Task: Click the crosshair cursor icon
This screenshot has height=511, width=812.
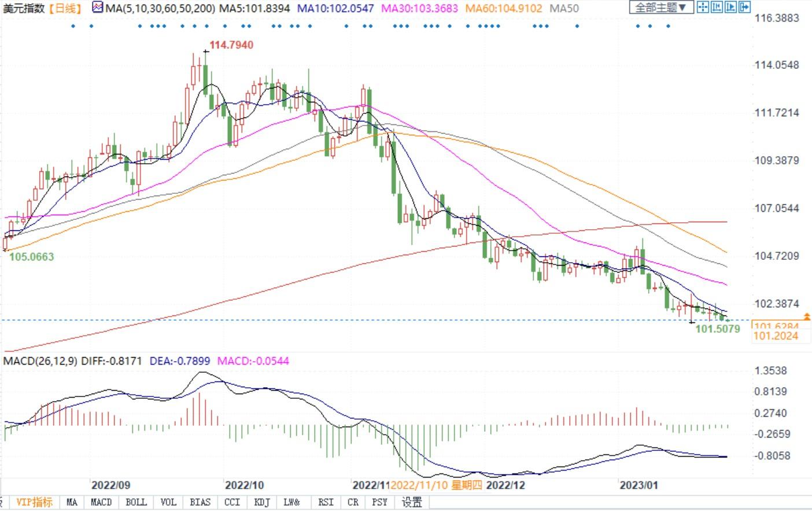Action: (x=703, y=8)
